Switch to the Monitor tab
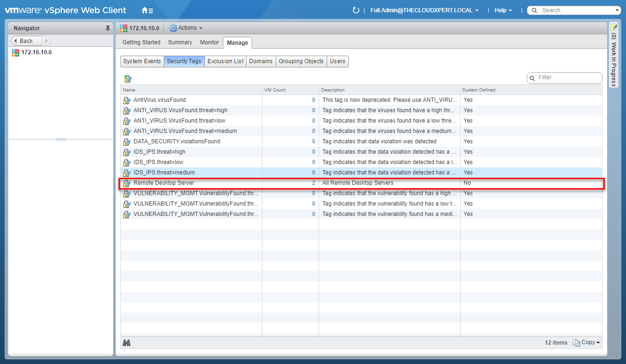626x364 pixels. (x=209, y=42)
